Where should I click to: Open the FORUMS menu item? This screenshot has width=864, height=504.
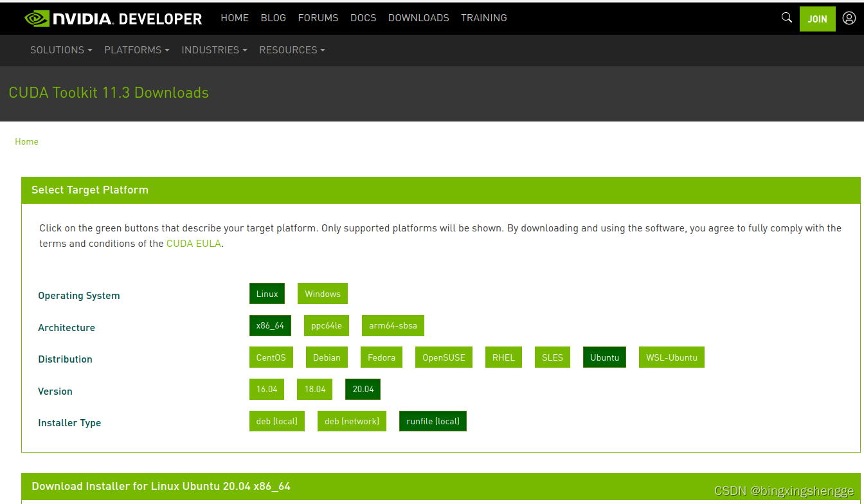click(318, 18)
